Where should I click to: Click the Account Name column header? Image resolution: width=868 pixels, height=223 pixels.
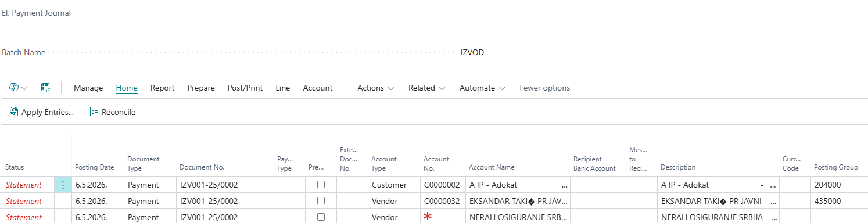click(x=492, y=167)
